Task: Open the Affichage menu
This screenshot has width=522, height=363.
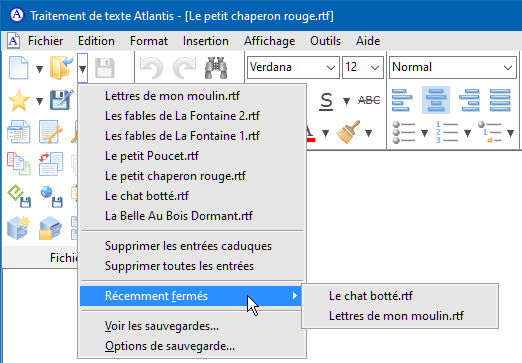Action: click(x=269, y=41)
